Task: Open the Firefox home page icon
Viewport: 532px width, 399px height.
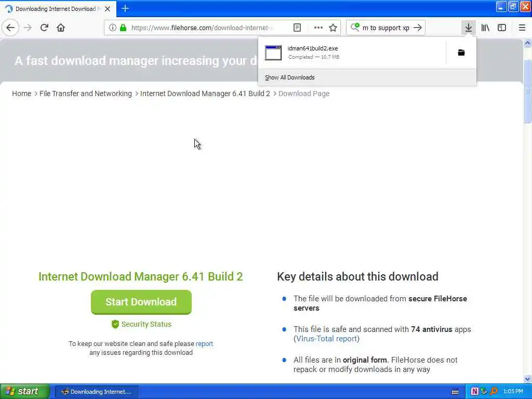Action: coord(61,28)
